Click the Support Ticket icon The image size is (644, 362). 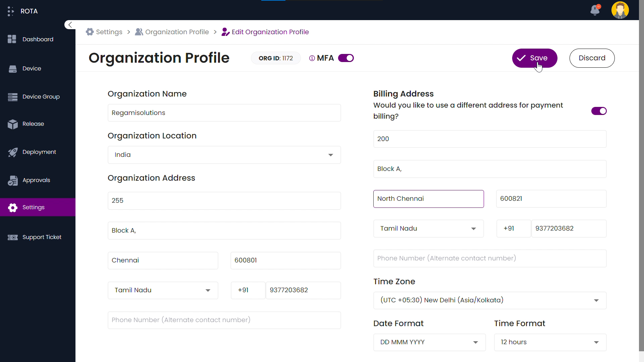[x=12, y=237]
